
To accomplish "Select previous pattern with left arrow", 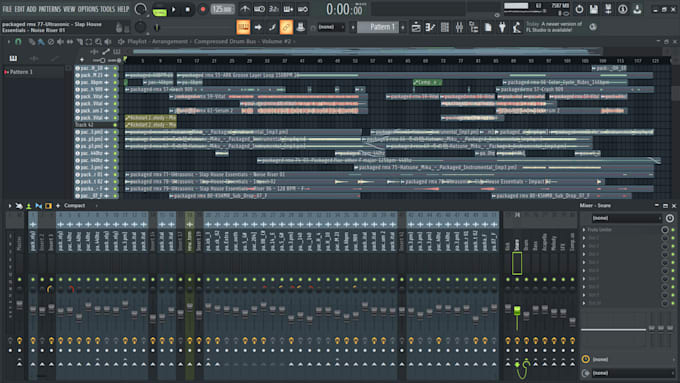I will pyautogui.click(x=353, y=27).
